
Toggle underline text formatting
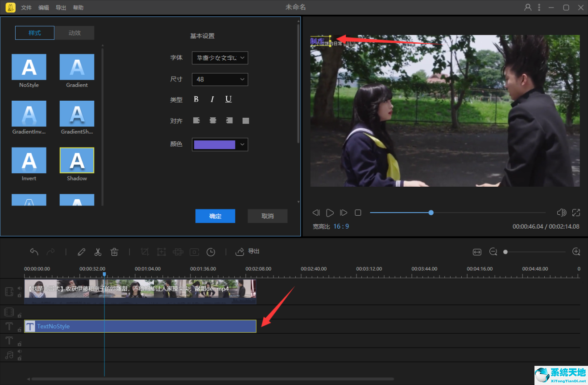(x=228, y=99)
